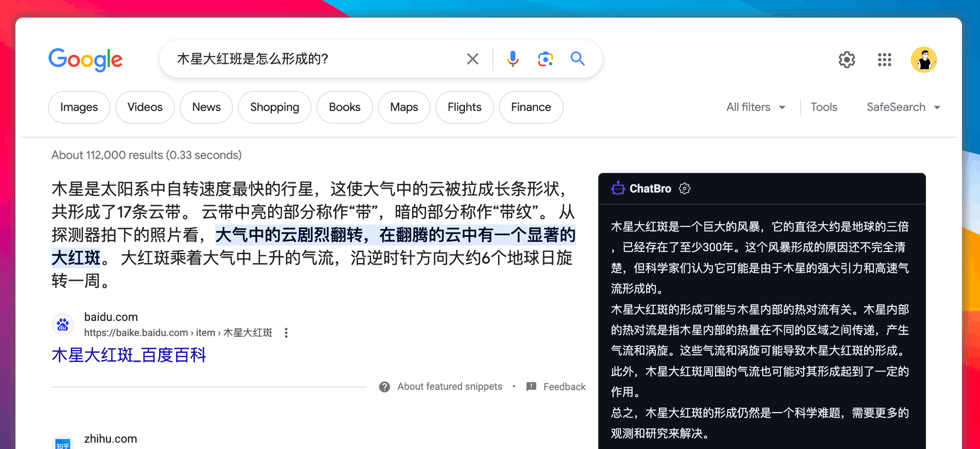Viewport: 980px width, 449px height.
Task: Expand the All filters dropdown
Action: [x=756, y=107]
